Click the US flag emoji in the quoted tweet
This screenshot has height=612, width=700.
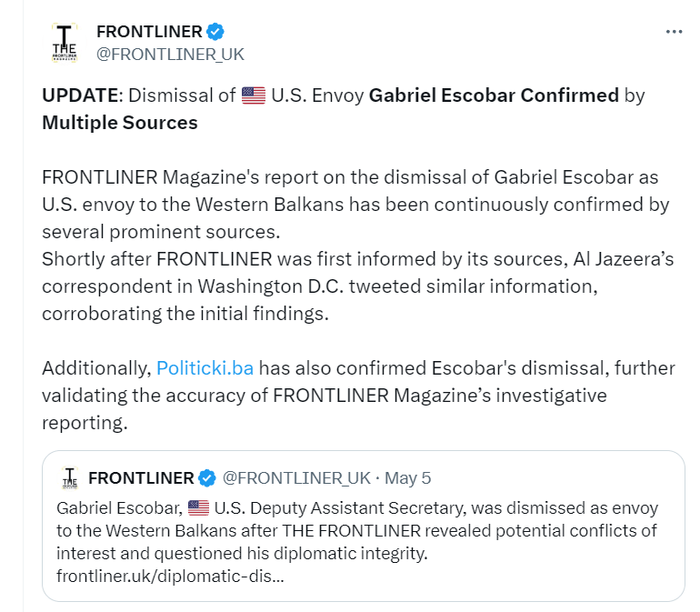click(198, 507)
